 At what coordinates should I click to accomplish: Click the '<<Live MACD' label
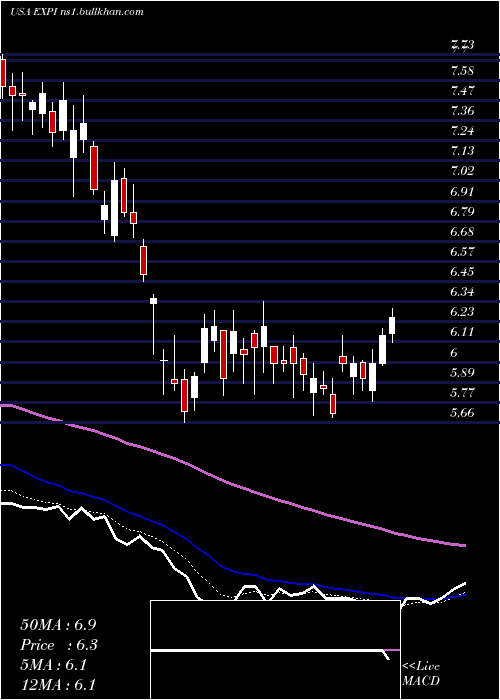(x=421, y=674)
